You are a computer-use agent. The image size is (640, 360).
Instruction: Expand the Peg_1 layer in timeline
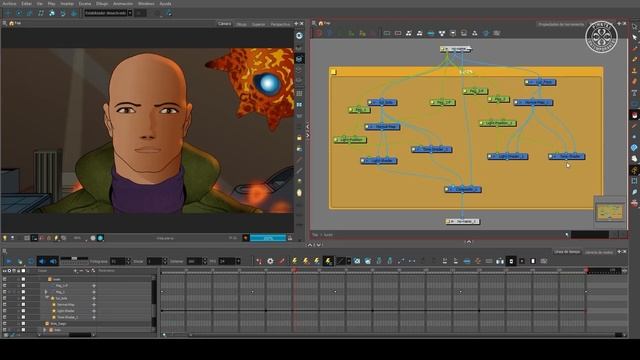46,292
